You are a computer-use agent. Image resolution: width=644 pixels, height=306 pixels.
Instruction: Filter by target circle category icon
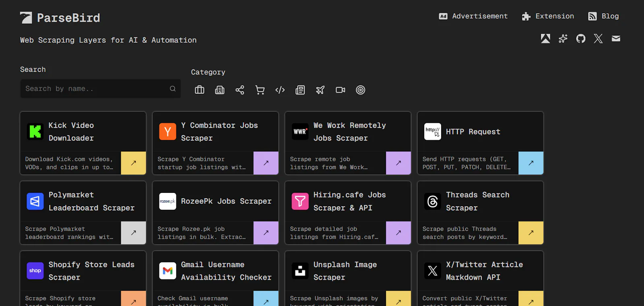361,90
